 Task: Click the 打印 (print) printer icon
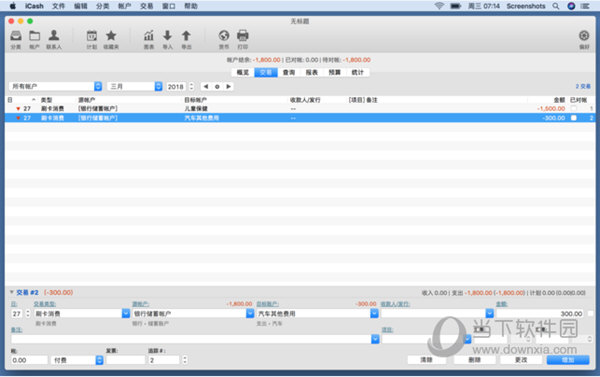click(243, 36)
